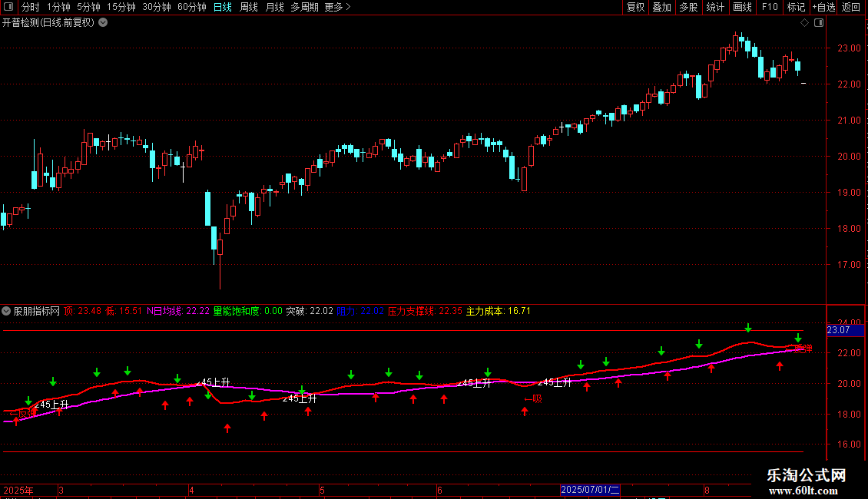This screenshot has width=868, height=499.
Task: Click the ←吸 signal label in indicator
Action: [x=533, y=398]
